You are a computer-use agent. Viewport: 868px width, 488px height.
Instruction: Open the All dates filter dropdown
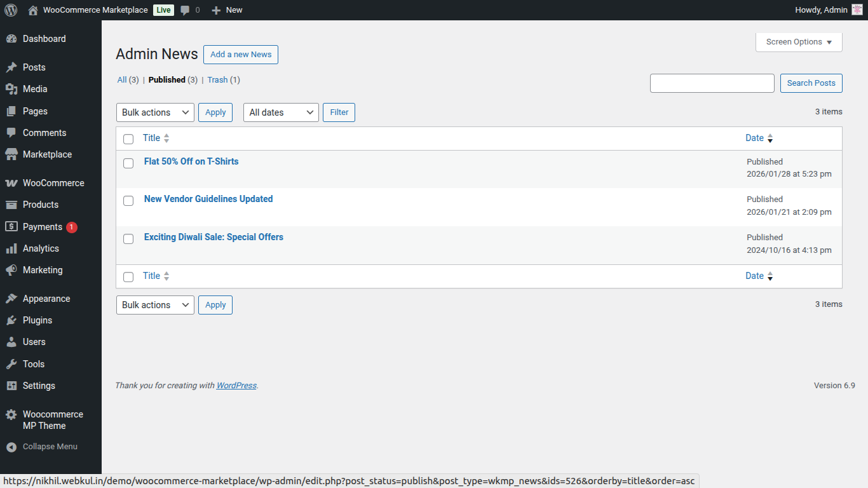click(281, 112)
